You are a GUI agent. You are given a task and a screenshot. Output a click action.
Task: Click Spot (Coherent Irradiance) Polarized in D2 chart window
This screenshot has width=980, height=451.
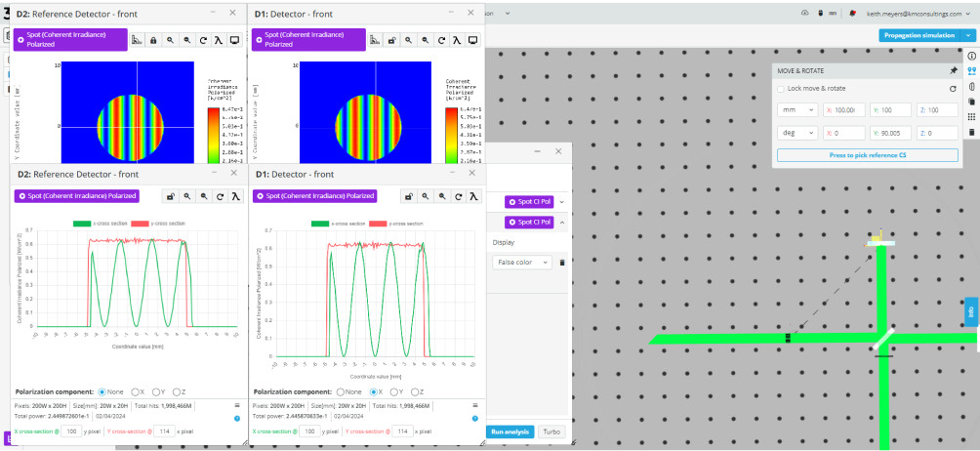point(76,195)
